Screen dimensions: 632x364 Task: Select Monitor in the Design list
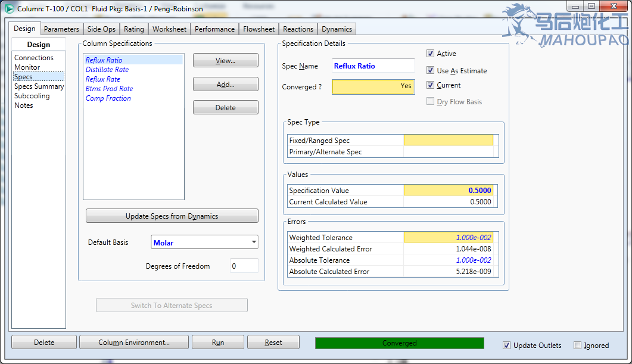[27, 67]
